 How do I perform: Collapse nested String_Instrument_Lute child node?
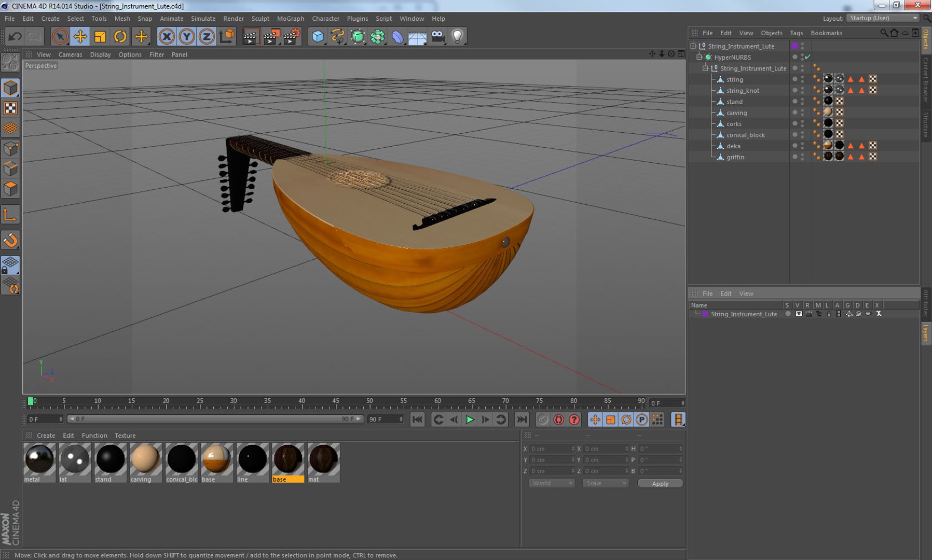[x=705, y=68]
